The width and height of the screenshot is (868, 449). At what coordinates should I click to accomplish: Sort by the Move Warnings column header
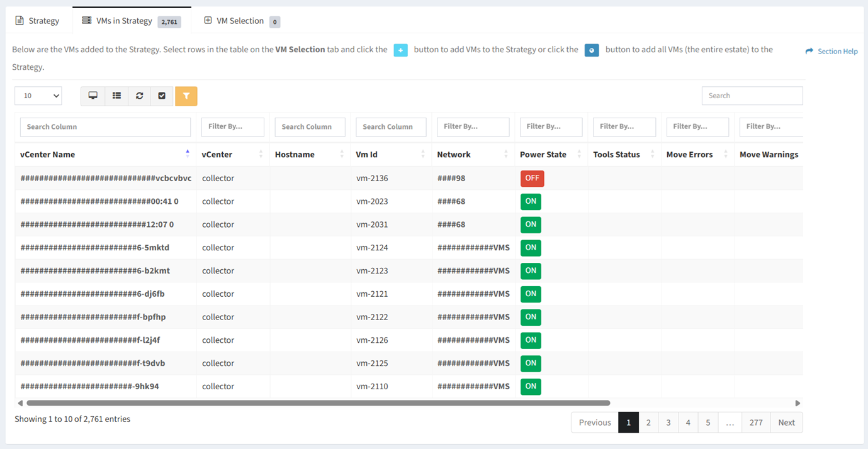769,154
